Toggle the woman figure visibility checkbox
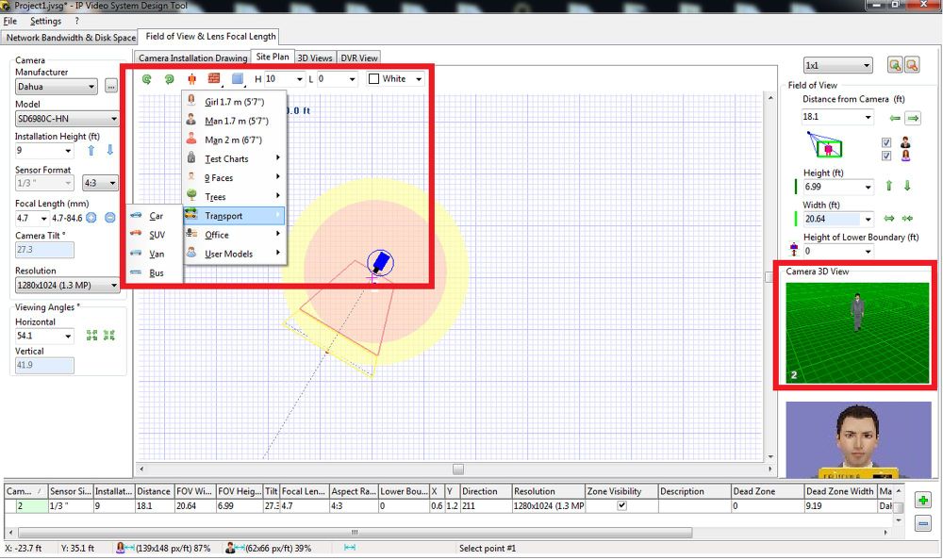 pyautogui.click(x=886, y=156)
